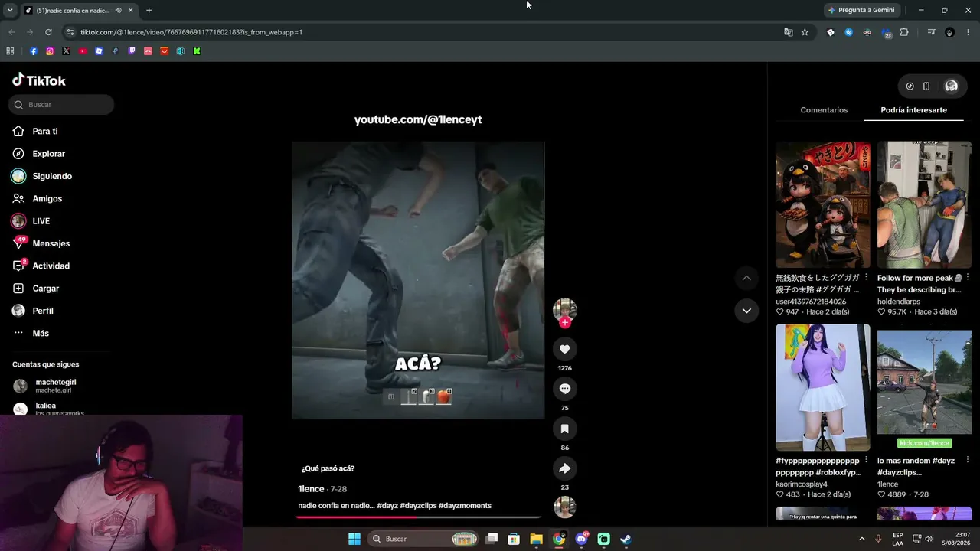Open the spinning sound disc under share
Viewport: 980px width, 551px height.
click(564, 507)
